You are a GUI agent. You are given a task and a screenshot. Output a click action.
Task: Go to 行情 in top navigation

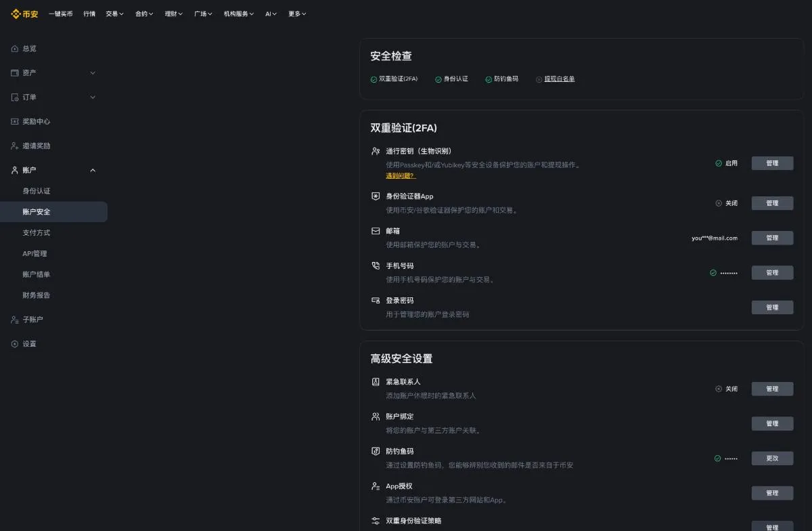tap(89, 14)
